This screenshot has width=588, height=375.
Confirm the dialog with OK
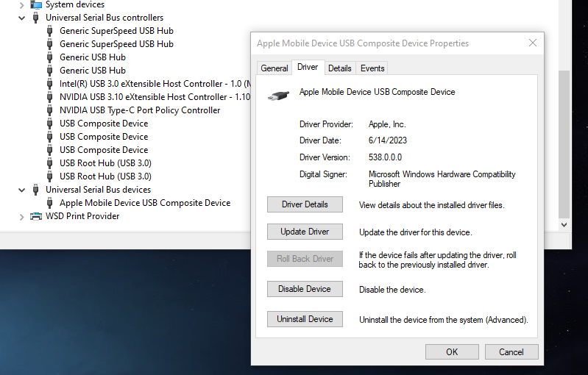[452, 351]
